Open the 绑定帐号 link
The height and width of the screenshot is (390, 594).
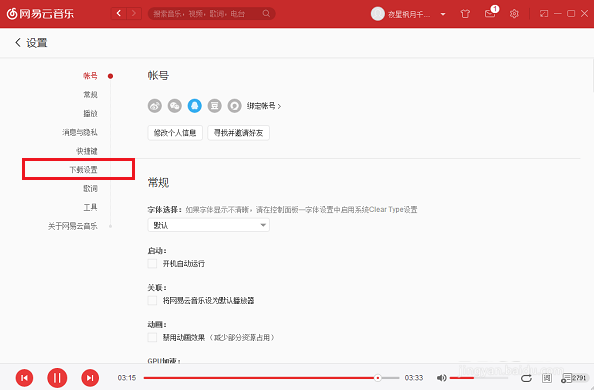pyautogui.click(x=264, y=106)
